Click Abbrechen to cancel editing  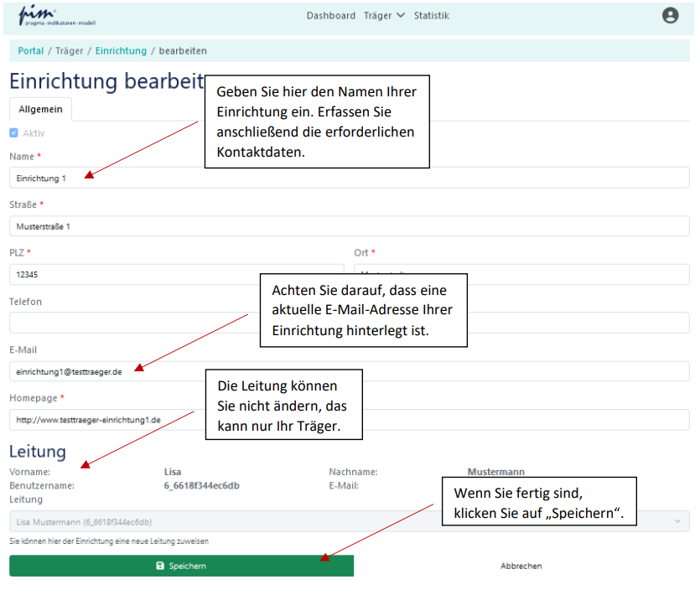(521, 566)
